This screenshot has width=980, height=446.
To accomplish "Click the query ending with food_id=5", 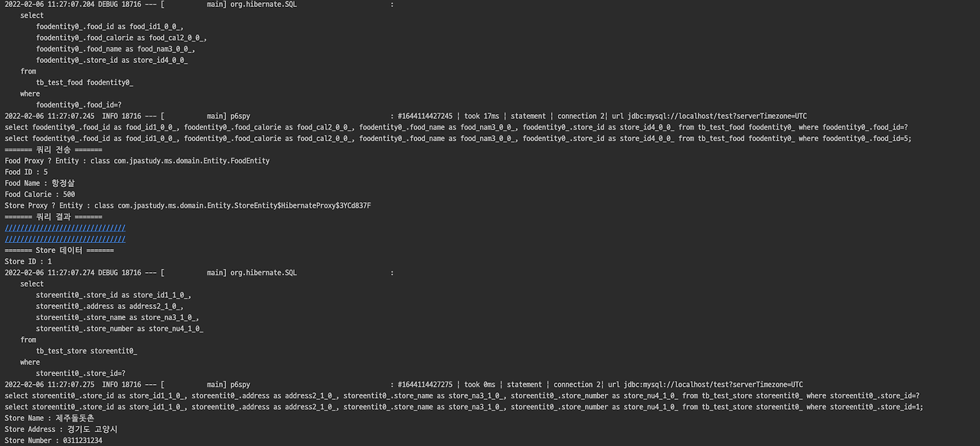I will [458, 139].
